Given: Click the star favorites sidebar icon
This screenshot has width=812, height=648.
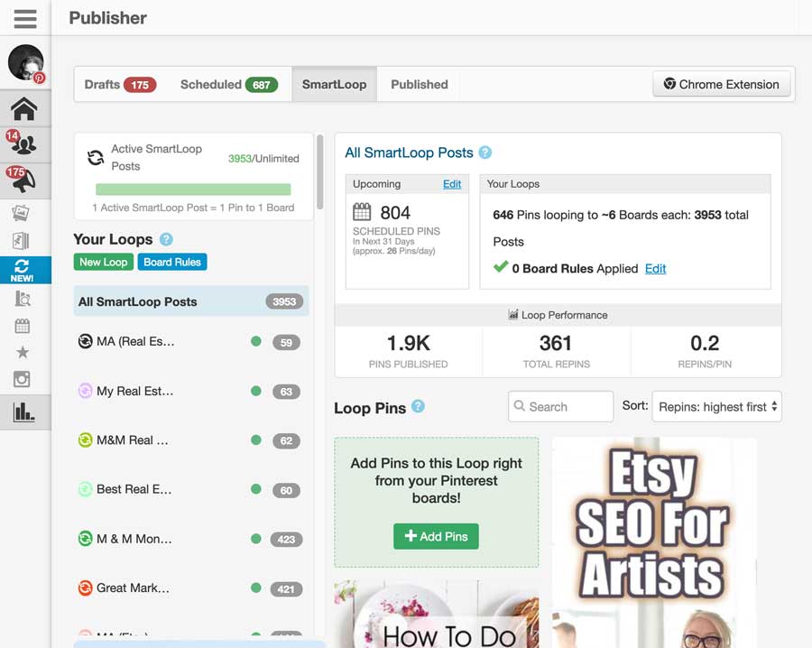Looking at the screenshot, I should pos(23,353).
